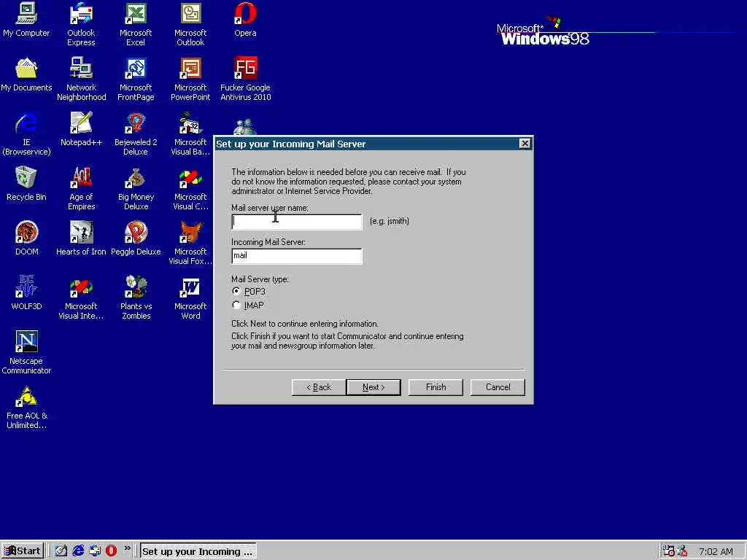The height and width of the screenshot is (560, 747).
Task: Click the 7:02 AM system clock
Action: [716, 551]
